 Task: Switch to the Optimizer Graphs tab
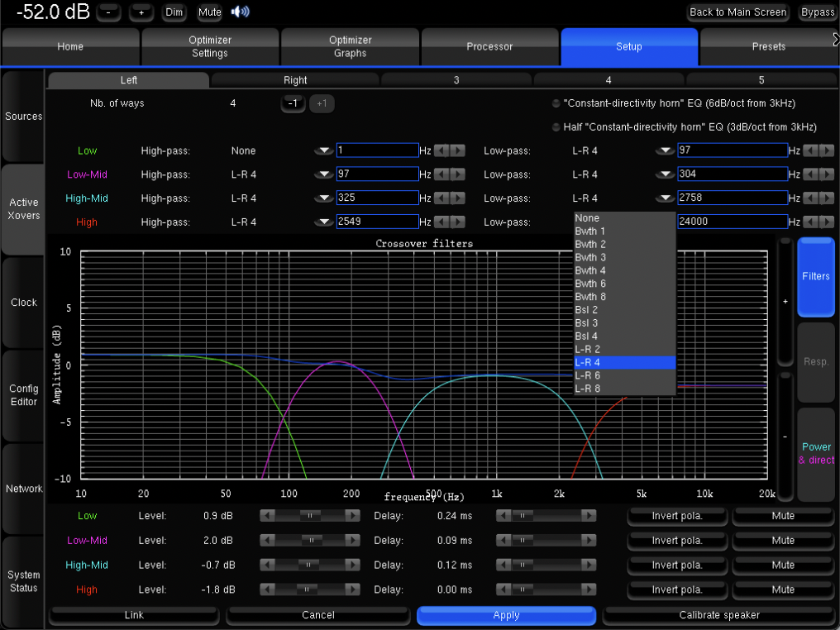pyautogui.click(x=350, y=46)
